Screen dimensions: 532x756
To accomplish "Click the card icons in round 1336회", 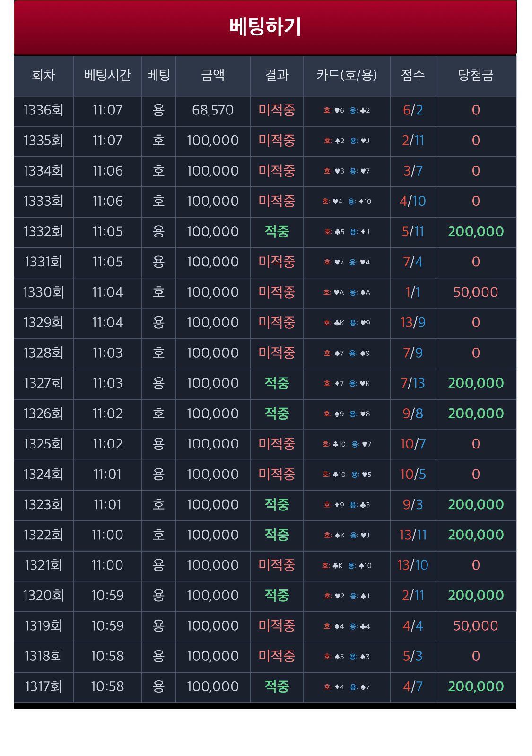I will 347,111.
